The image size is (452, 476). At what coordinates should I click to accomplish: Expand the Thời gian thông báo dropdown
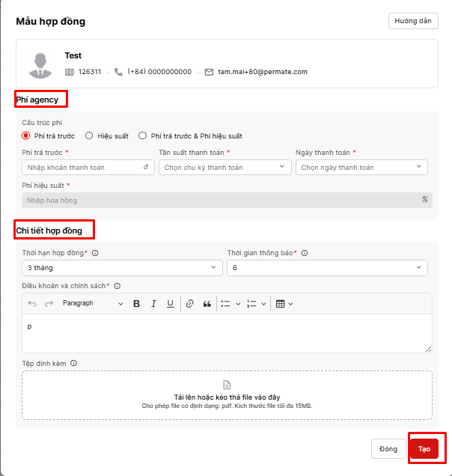click(327, 267)
